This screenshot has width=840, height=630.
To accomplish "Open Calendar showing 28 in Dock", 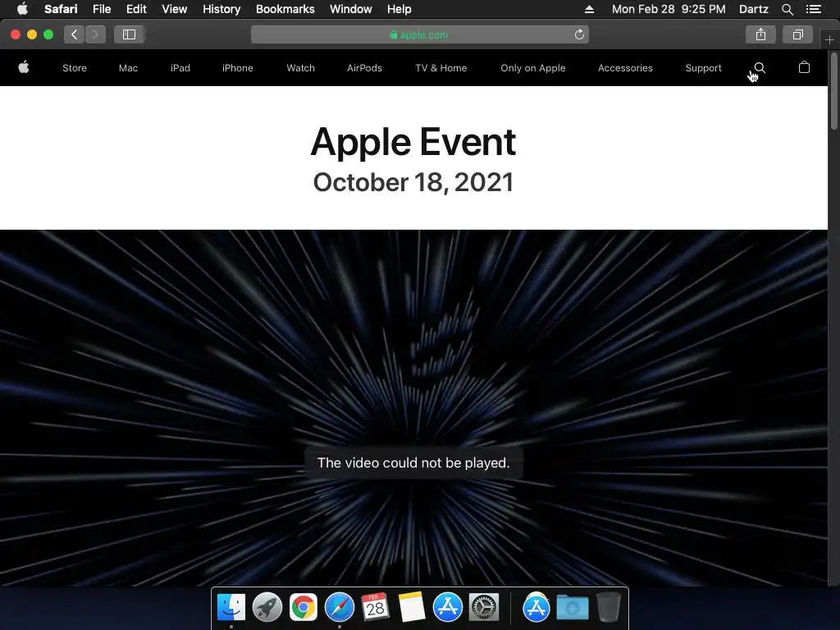I will pyautogui.click(x=375, y=608).
